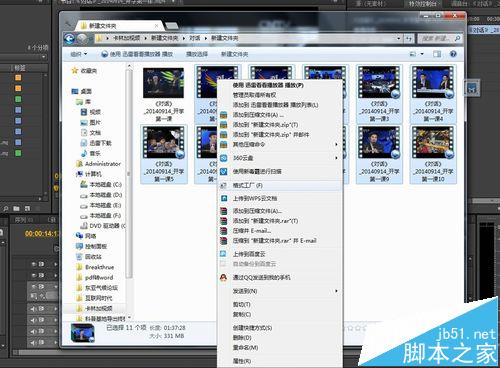
Task: Click the change view icon
Action: [x=413, y=54]
